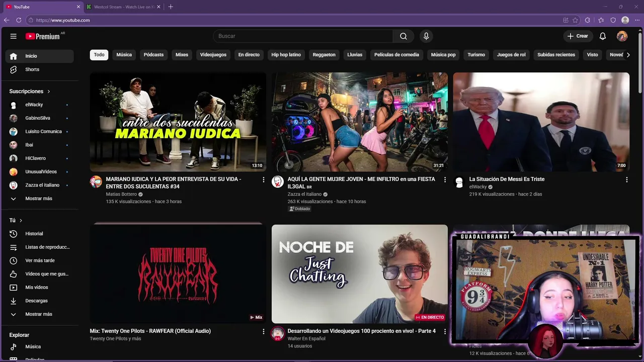644x362 pixels.
Task: Open video title La Situación De Messi Es Triste
Action: pyautogui.click(x=507, y=179)
